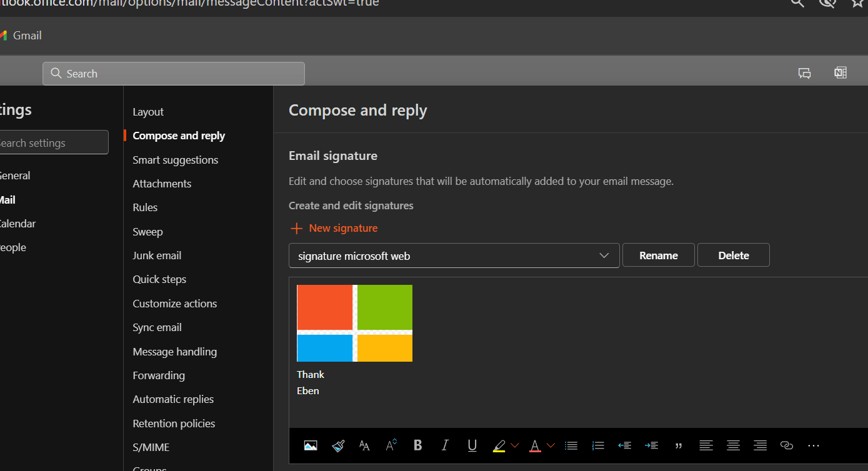Open Sweep settings
Viewport: 868px width, 471px height.
tap(147, 232)
